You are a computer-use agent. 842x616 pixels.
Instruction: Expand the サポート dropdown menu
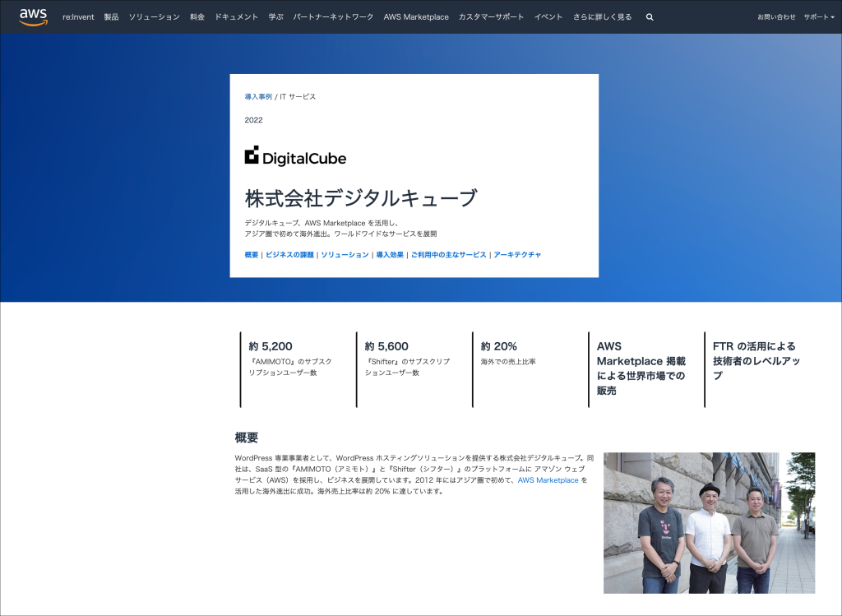tap(819, 17)
